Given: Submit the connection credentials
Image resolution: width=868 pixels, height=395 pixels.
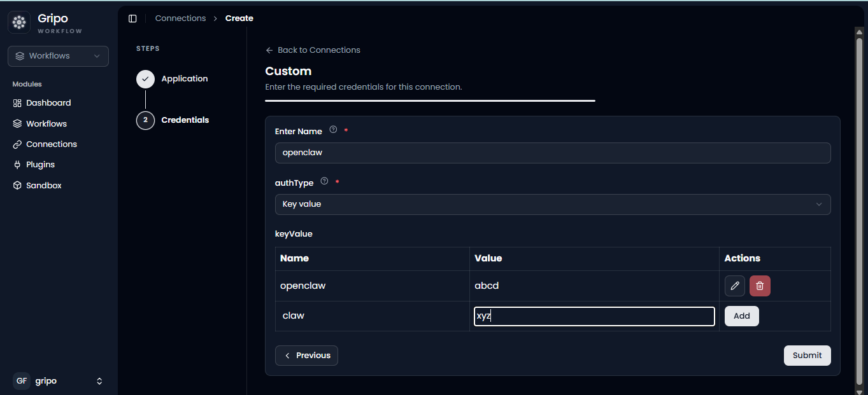Looking at the screenshot, I should tap(808, 356).
